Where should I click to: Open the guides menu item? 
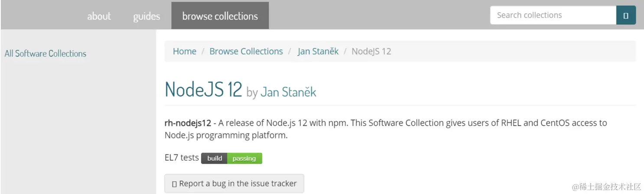[x=146, y=16]
